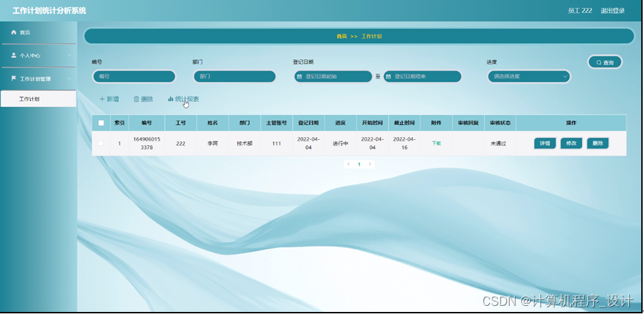Screen dimensions: 644x314
Task: Click 下载 attachment link in the row
Action: [x=436, y=143]
